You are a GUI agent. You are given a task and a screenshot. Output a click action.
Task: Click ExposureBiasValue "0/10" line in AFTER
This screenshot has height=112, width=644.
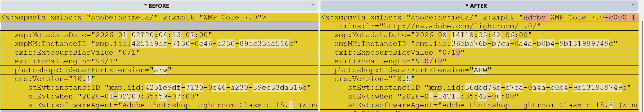(479, 52)
